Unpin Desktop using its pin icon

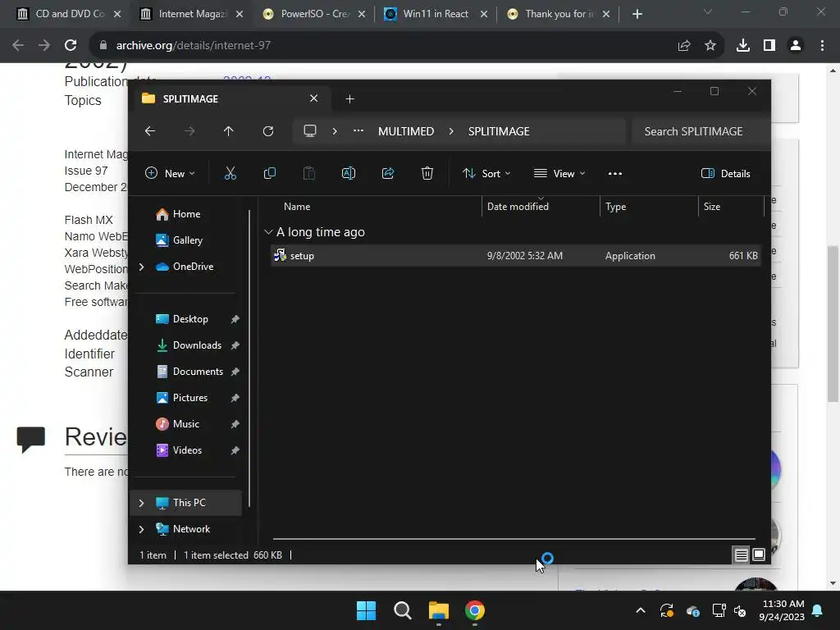coord(235,319)
